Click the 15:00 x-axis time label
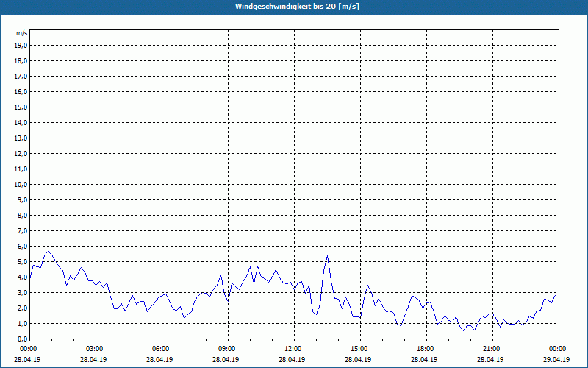This screenshot has height=368, width=588. (x=359, y=349)
